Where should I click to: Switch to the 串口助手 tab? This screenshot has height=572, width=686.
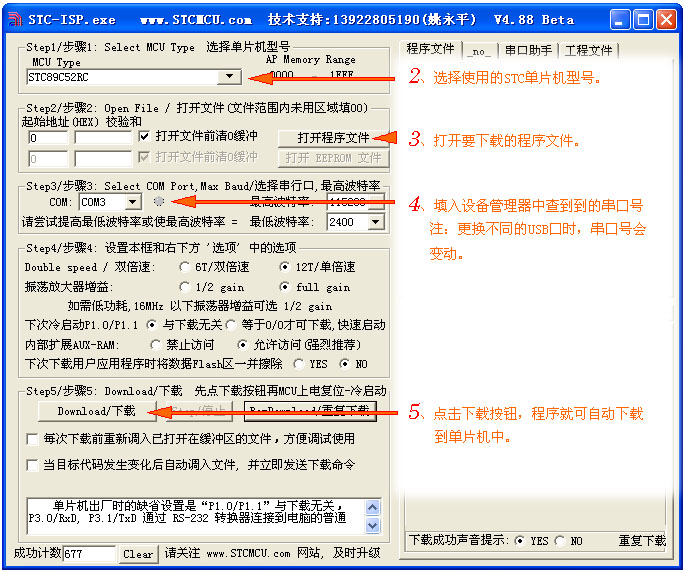point(528,50)
